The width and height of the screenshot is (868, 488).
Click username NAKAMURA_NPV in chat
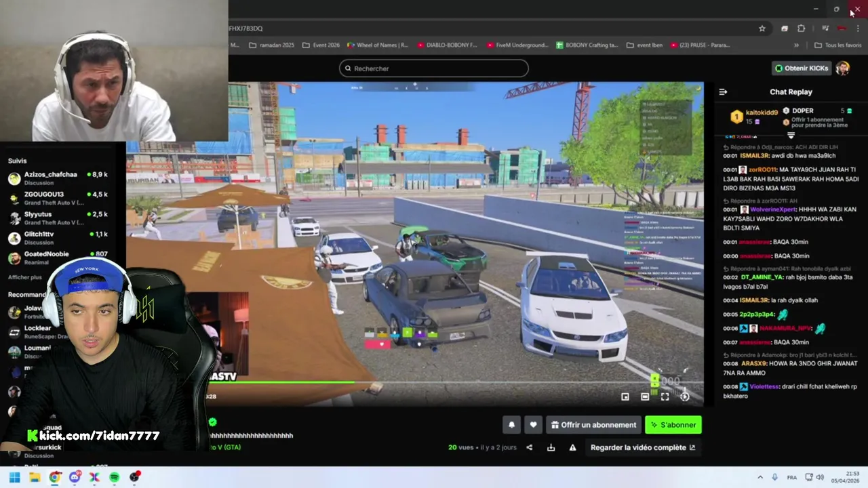(x=785, y=328)
